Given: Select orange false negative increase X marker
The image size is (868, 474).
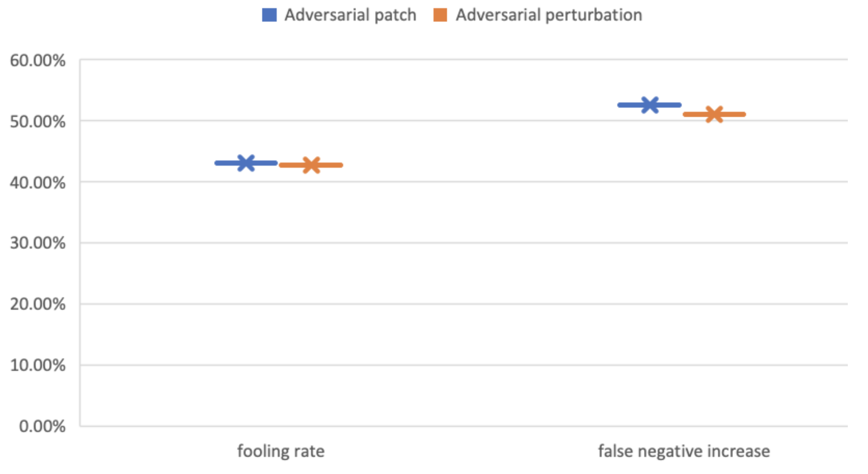Looking at the screenshot, I should (714, 114).
